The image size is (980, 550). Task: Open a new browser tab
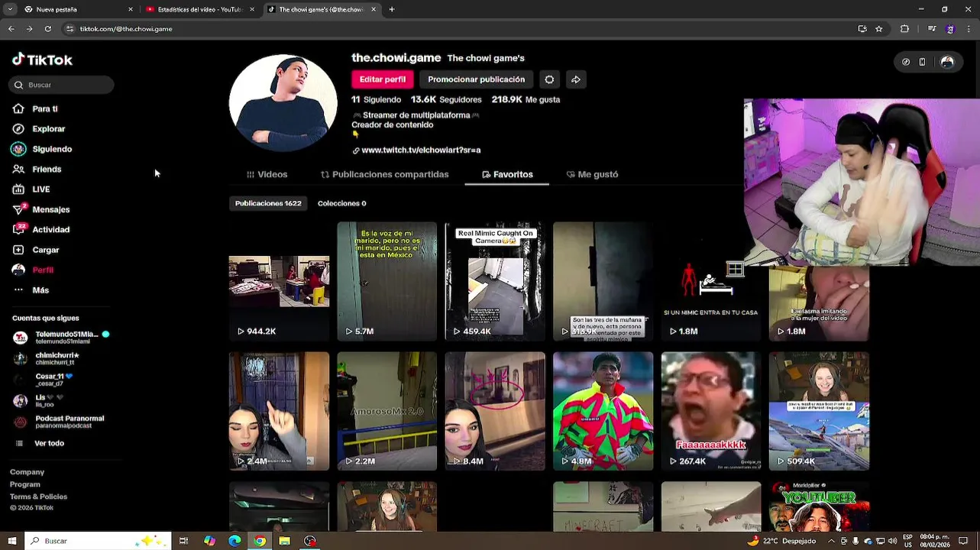[392, 9]
